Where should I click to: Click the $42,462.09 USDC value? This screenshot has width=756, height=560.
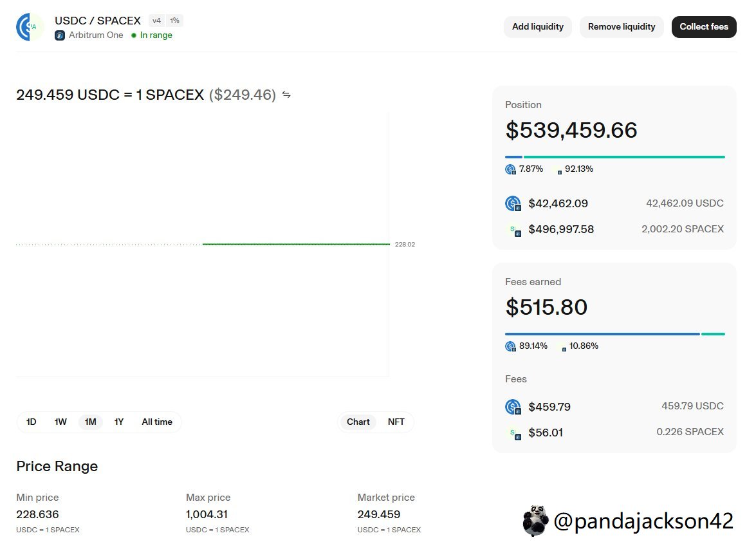(x=558, y=203)
